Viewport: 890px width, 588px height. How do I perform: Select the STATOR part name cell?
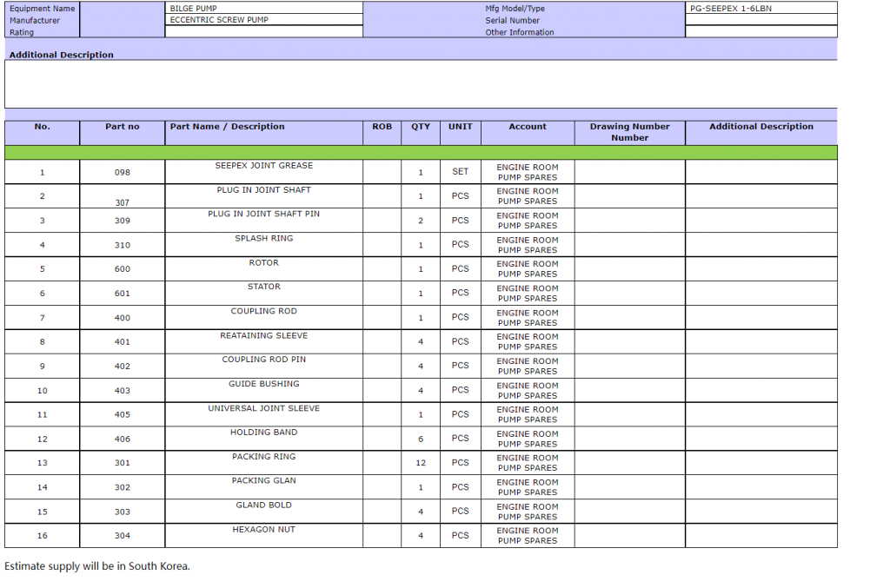[263, 293]
